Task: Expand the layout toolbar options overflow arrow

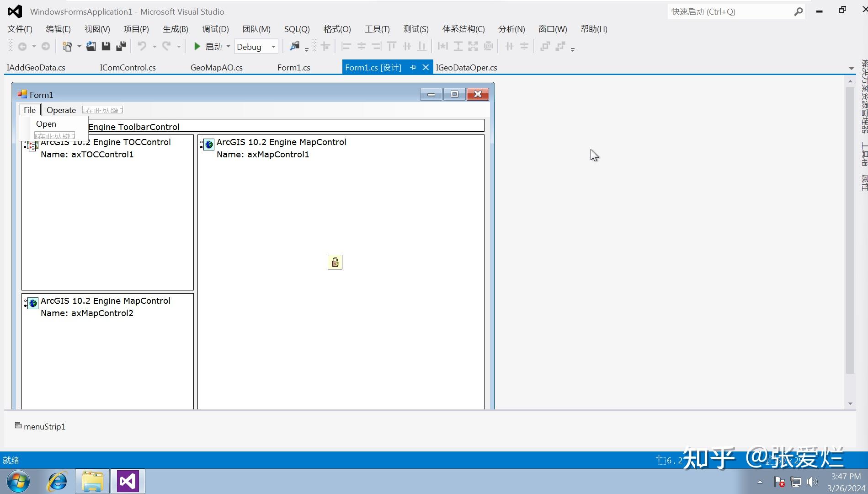Action: pyautogui.click(x=572, y=49)
